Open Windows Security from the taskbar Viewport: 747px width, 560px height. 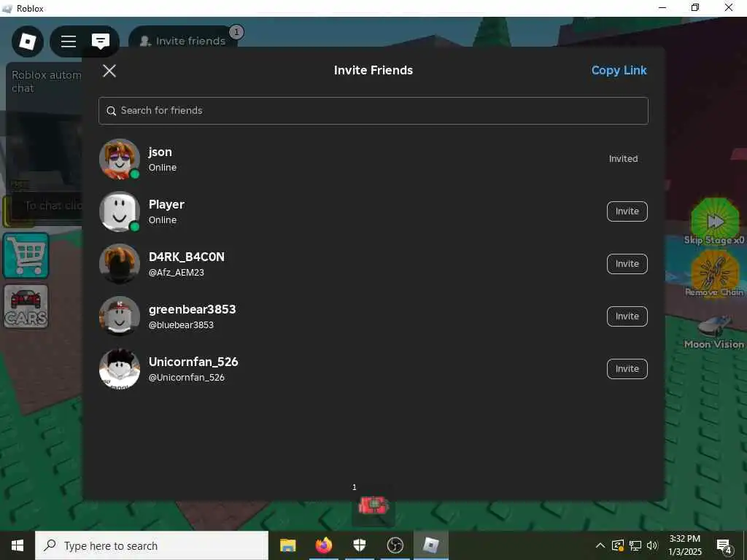pos(359,545)
